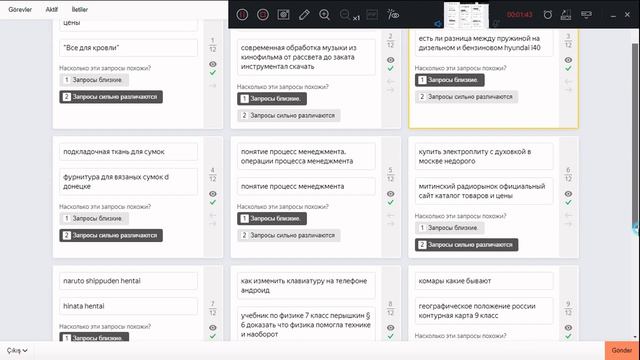Click the query text 'hinata hentai'
The width and height of the screenshot is (640, 360).
point(128,306)
